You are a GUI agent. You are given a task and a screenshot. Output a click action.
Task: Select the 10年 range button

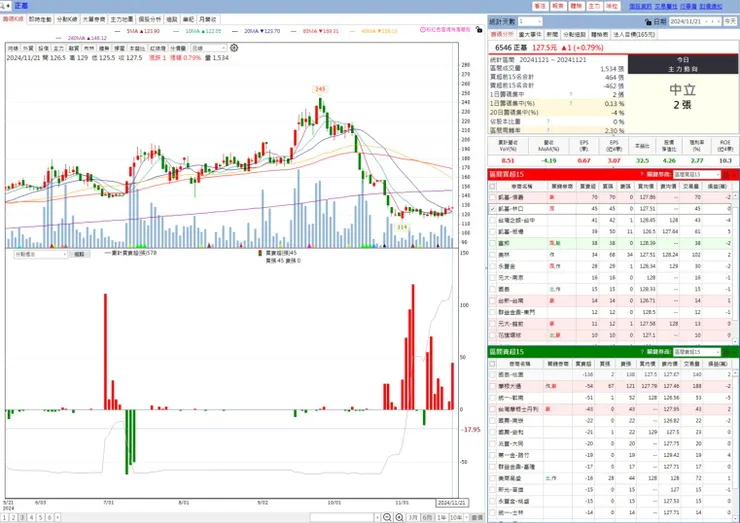[456, 517]
